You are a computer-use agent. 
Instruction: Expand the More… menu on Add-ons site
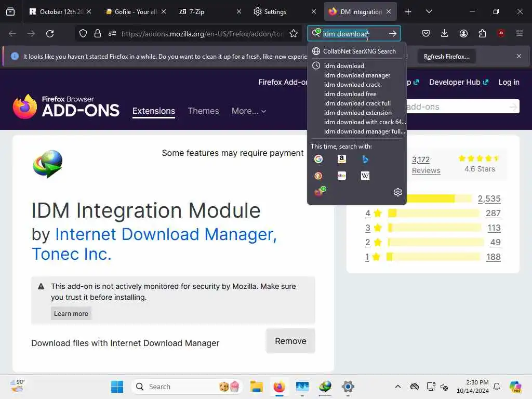(x=249, y=111)
